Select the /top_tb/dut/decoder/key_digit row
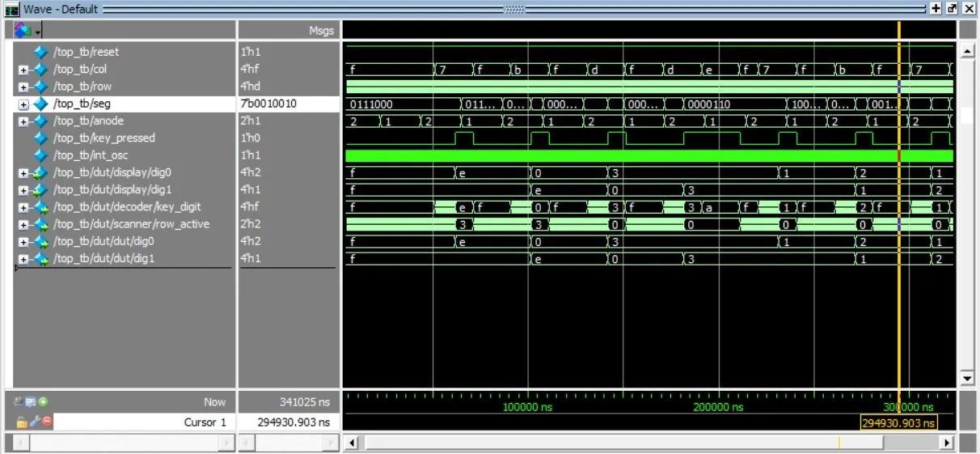 click(x=125, y=207)
